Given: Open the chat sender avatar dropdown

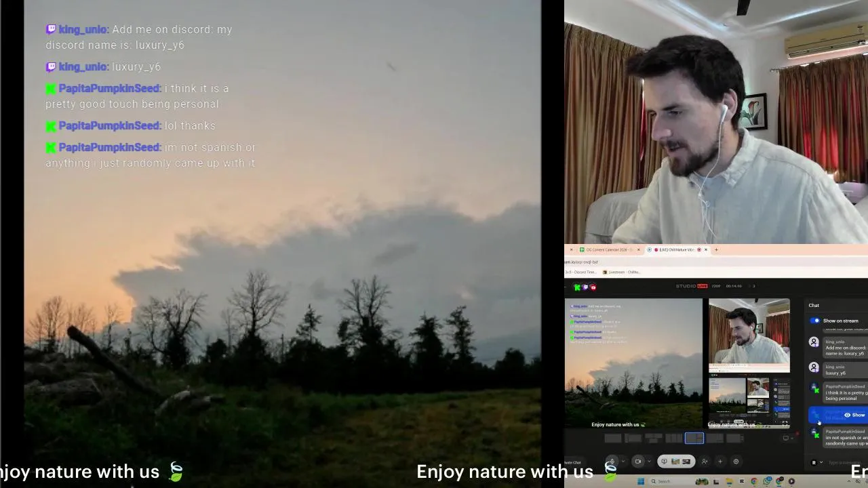Looking at the screenshot, I should pyautogui.click(x=816, y=462).
